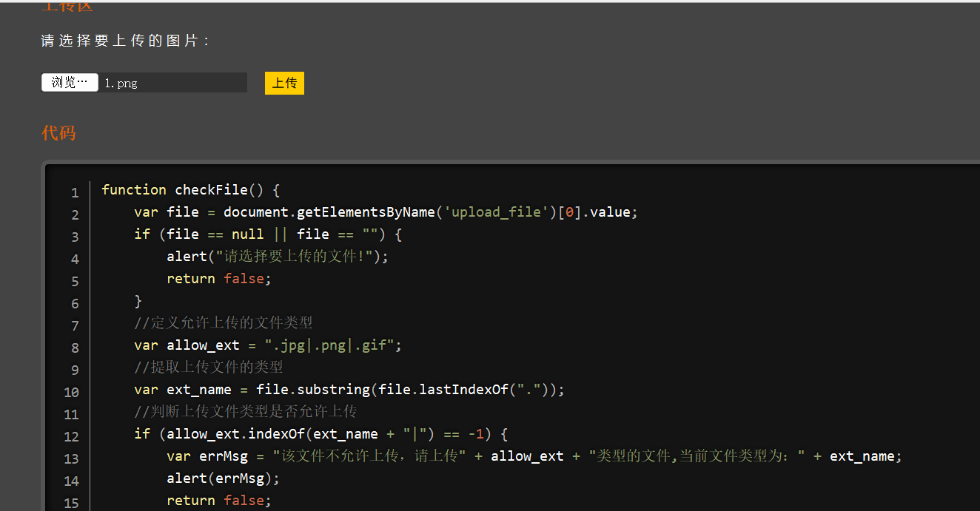The height and width of the screenshot is (511, 980).
Task: Click line number 1 in code gutter
Action: [75, 193]
